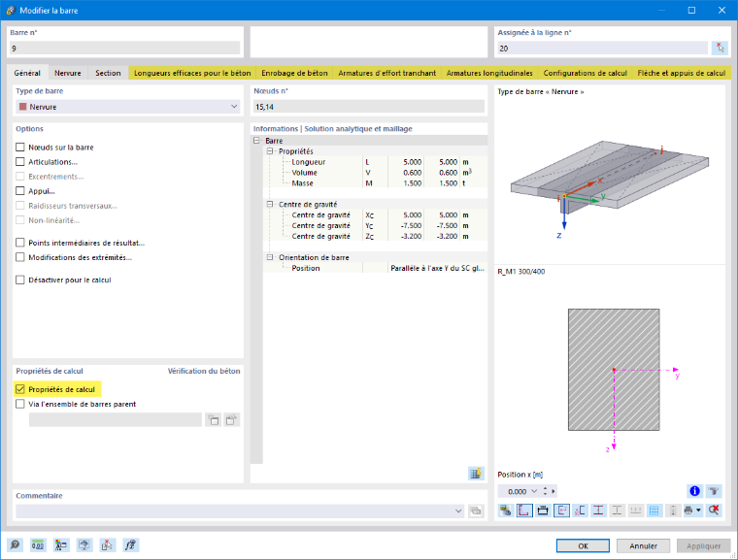This screenshot has width=738, height=560.
Task: Open the Commentaire dropdown arrow
Action: (x=458, y=511)
